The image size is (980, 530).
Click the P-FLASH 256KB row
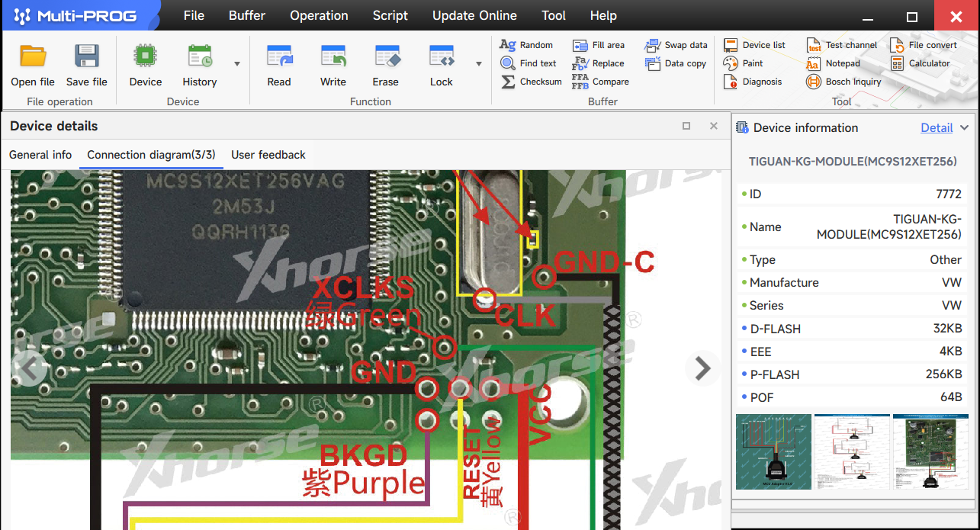coord(851,374)
